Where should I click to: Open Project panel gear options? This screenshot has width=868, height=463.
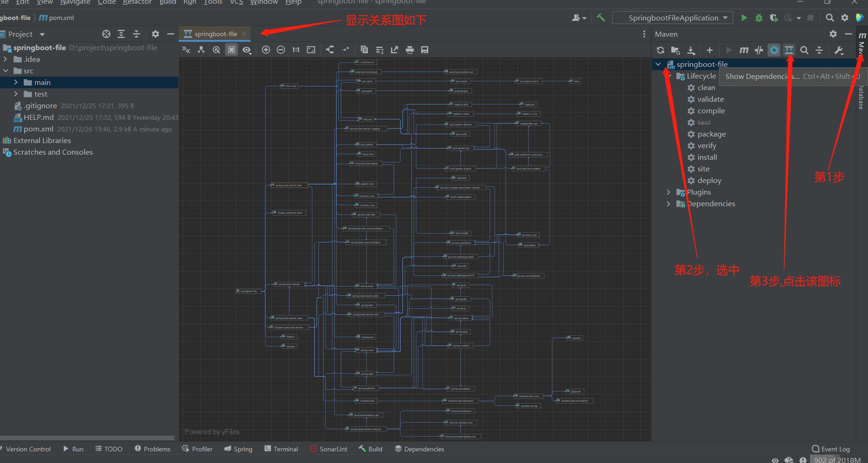coord(155,34)
